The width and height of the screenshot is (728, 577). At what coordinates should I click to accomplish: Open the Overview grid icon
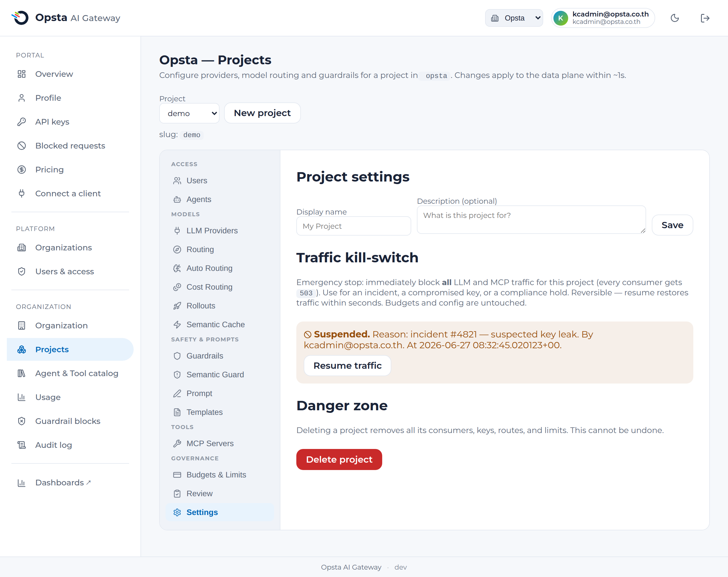coord(22,74)
